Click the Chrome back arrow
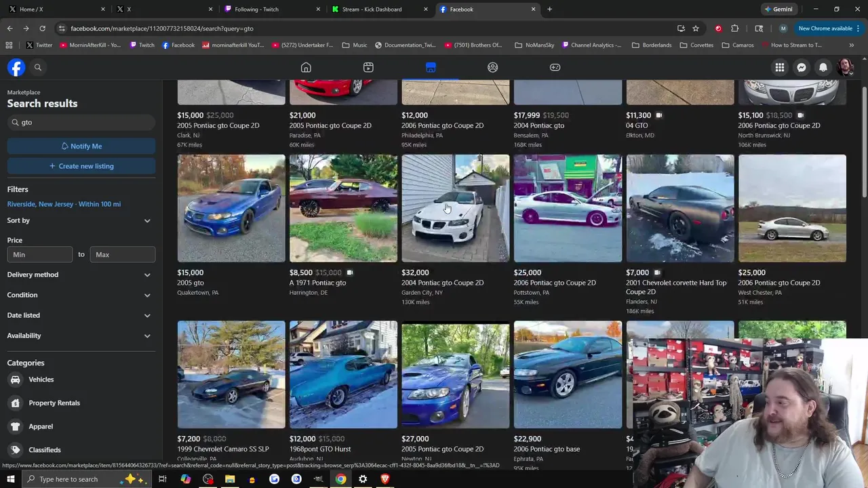This screenshot has height=488, width=868. [9, 28]
